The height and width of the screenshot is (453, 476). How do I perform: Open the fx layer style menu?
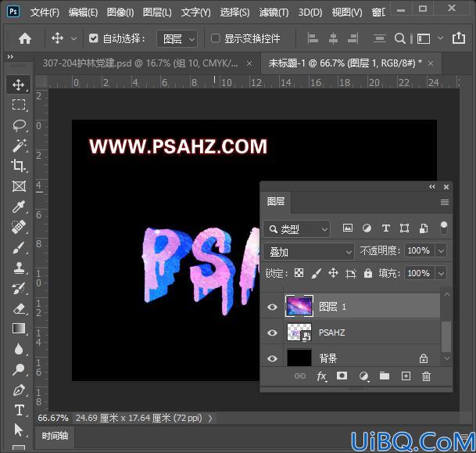click(321, 376)
